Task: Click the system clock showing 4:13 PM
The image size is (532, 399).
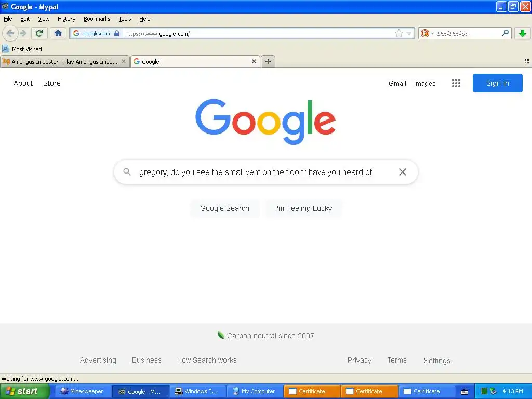Action: [513, 391]
